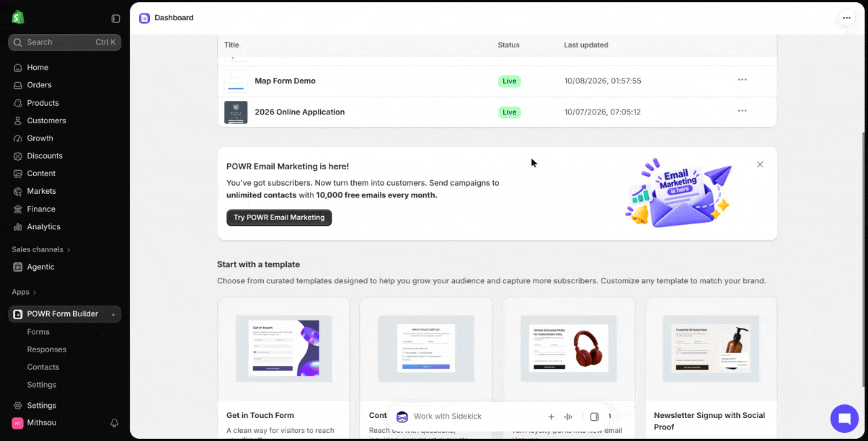Click the Try POWR Email Marketing button
This screenshot has width=868, height=441.
pos(279,217)
